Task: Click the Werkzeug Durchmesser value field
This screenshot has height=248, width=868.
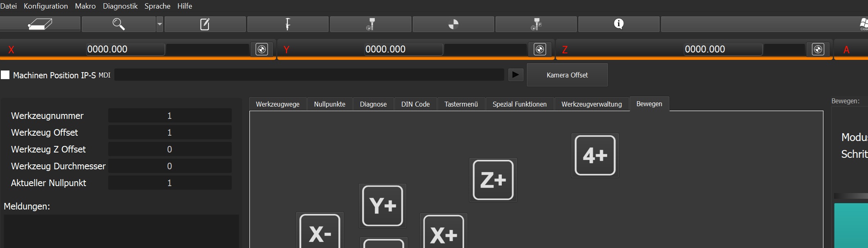Action: (x=170, y=166)
